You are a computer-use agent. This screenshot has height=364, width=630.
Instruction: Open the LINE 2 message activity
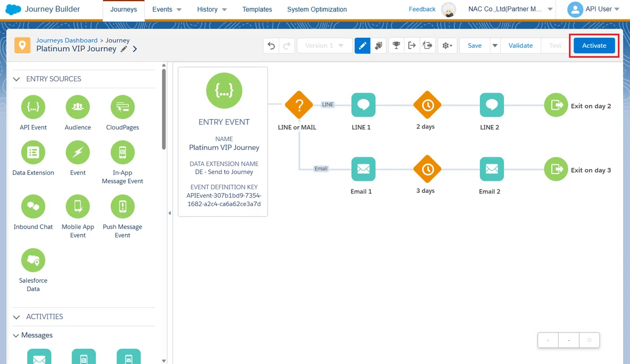(492, 105)
